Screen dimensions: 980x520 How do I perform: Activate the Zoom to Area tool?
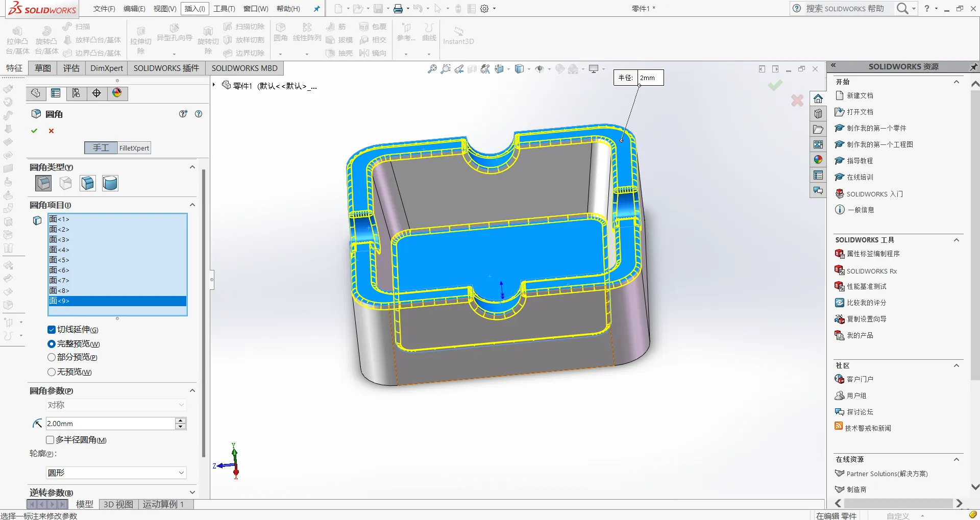(x=446, y=69)
